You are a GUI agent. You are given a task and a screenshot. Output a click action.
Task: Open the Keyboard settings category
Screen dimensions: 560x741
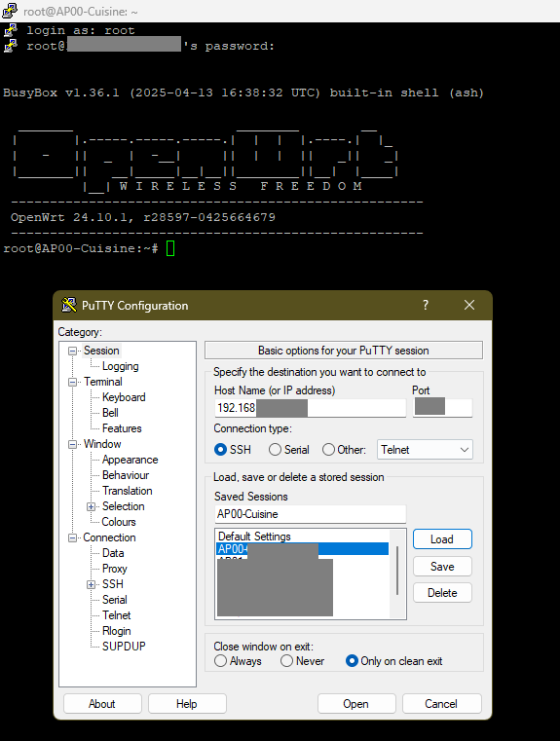tap(124, 397)
